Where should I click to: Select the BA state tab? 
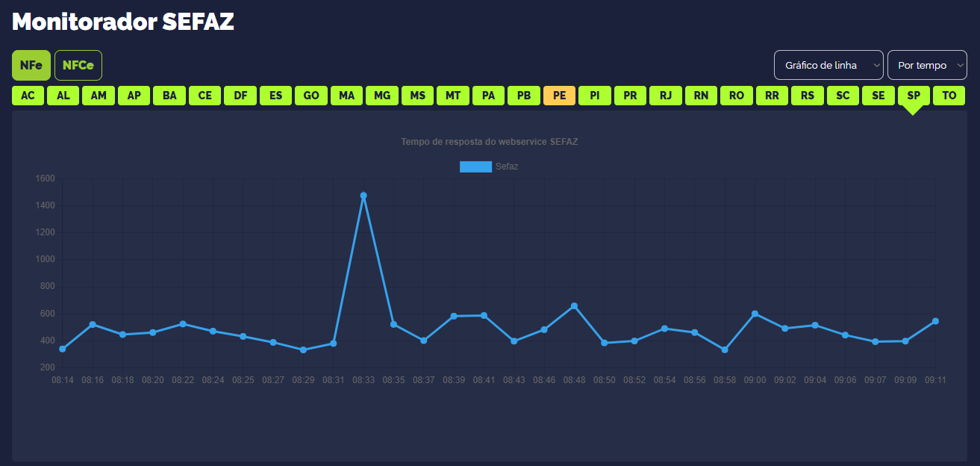click(x=169, y=96)
